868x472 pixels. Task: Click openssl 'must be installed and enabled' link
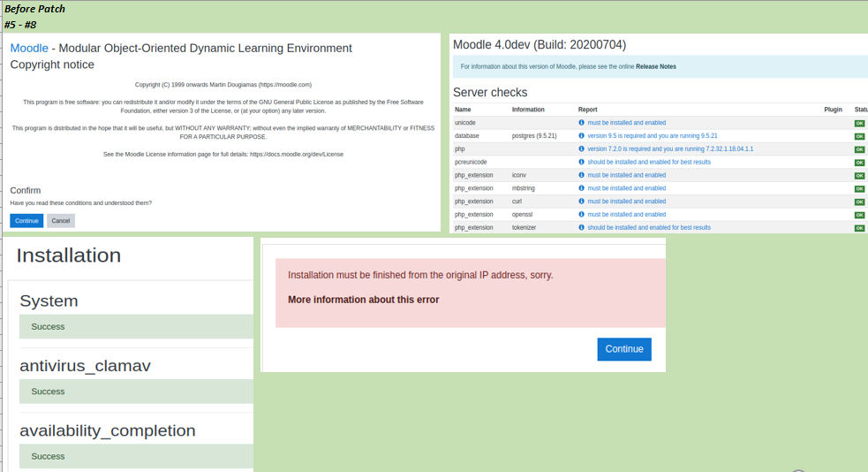tap(627, 215)
